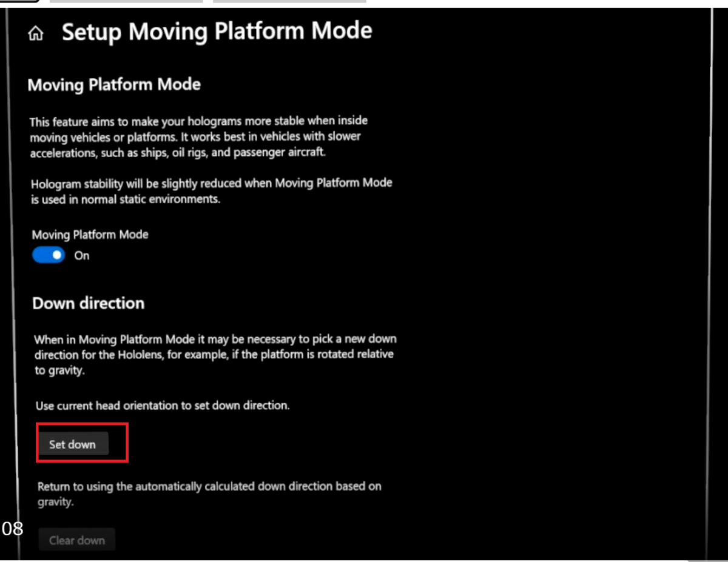
Task: Click the Moving Platform Mode label above the switch
Action: [90, 235]
